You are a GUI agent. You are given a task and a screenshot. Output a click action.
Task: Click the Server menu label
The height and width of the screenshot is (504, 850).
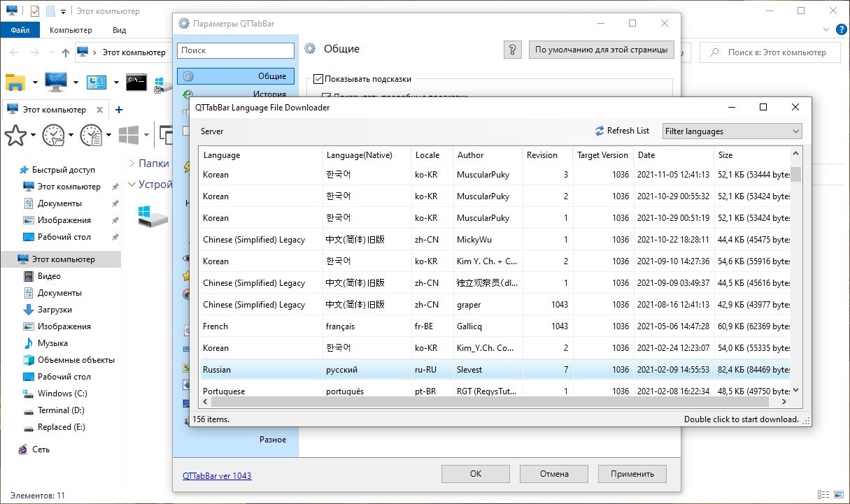tap(212, 131)
